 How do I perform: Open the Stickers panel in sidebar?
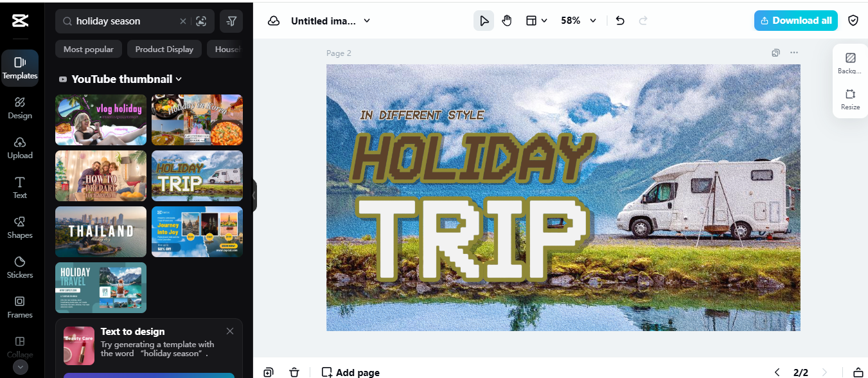[x=20, y=266]
